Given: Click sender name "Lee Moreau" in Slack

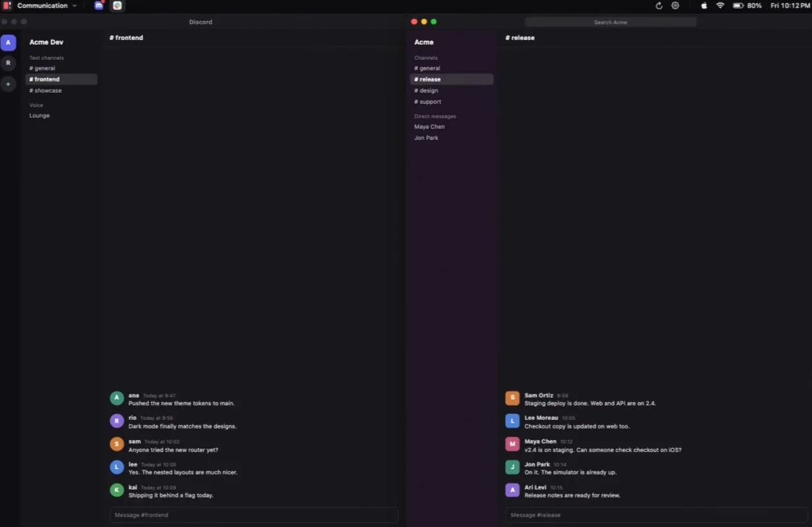Looking at the screenshot, I should coord(541,418).
